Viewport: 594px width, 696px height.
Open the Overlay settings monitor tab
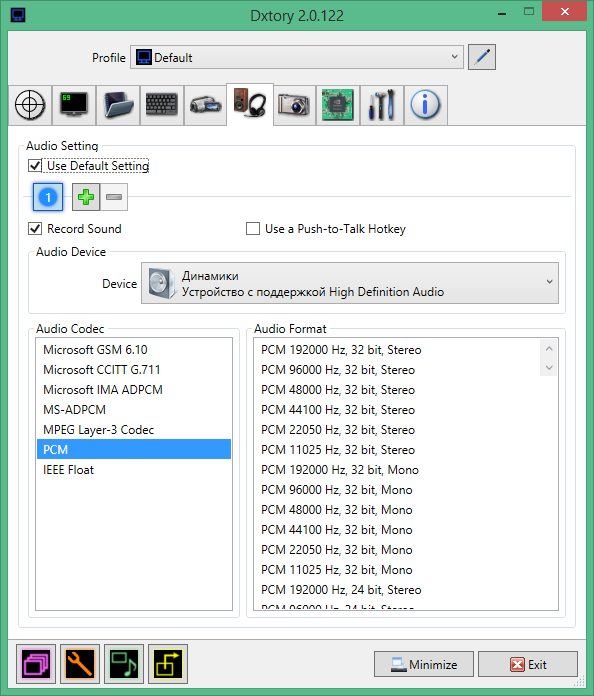[x=74, y=105]
